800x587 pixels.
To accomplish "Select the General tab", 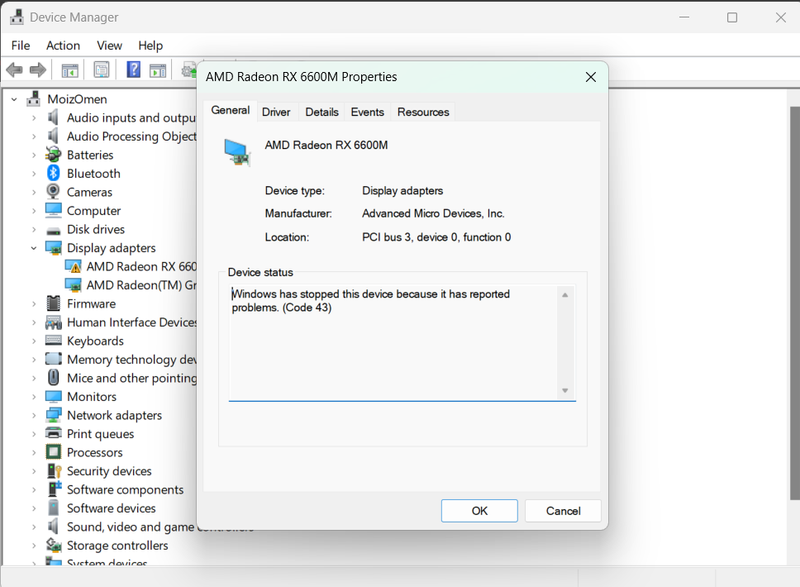I will pyautogui.click(x=230, y=110).
